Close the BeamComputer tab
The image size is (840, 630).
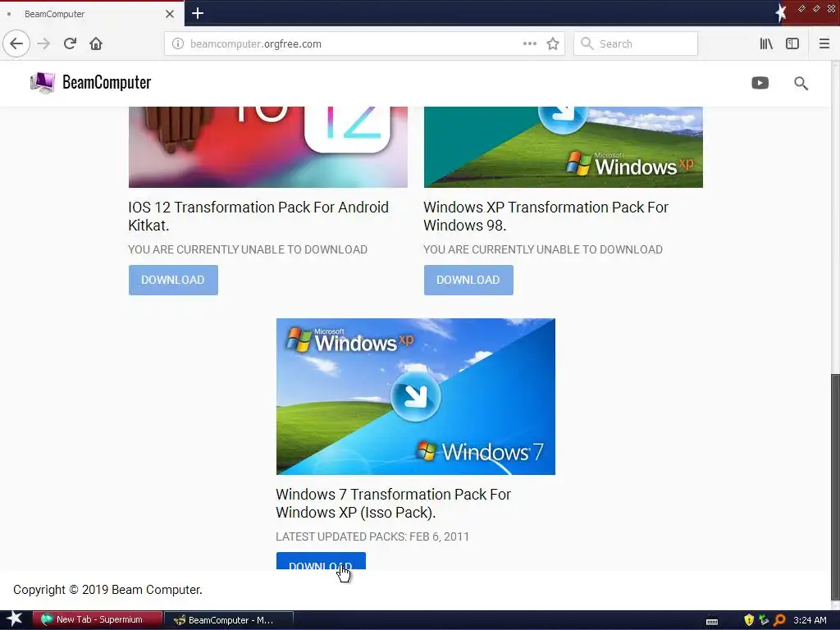(170, 14)
